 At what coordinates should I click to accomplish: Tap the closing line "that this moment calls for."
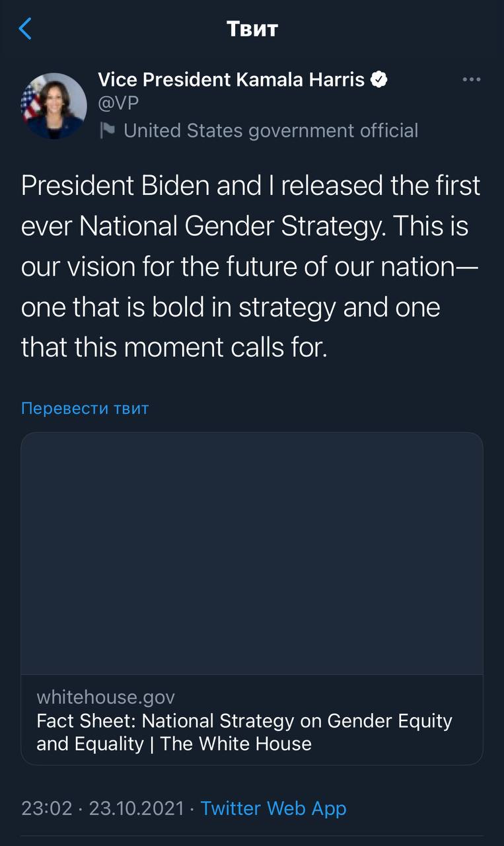pos(174,348)
